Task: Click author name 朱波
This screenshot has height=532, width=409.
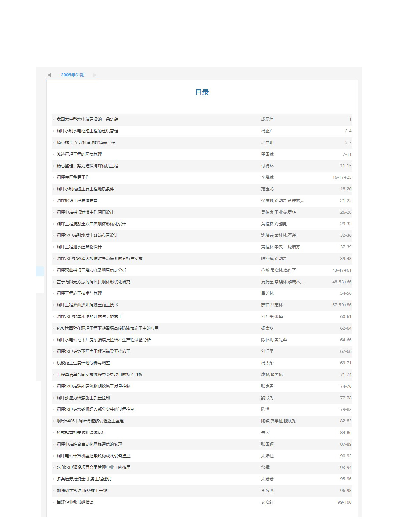Action: pyautogui.click(x=265, y=433)
